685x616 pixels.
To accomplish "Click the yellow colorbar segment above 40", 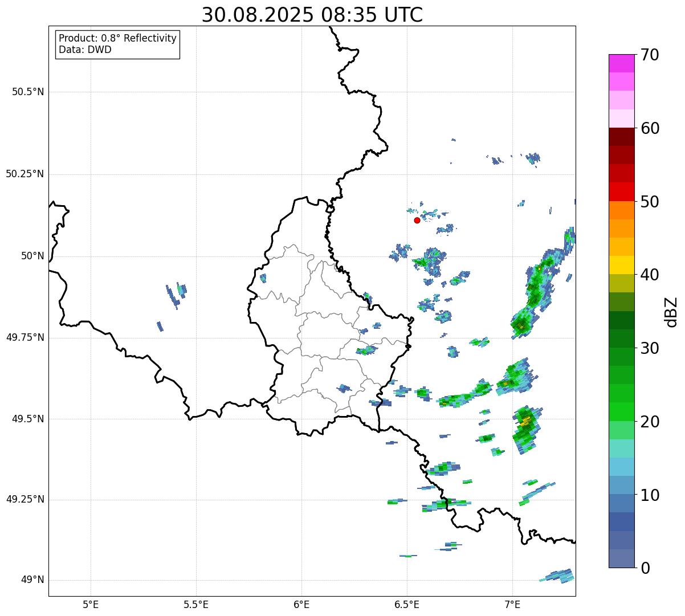I will [622, 266].
